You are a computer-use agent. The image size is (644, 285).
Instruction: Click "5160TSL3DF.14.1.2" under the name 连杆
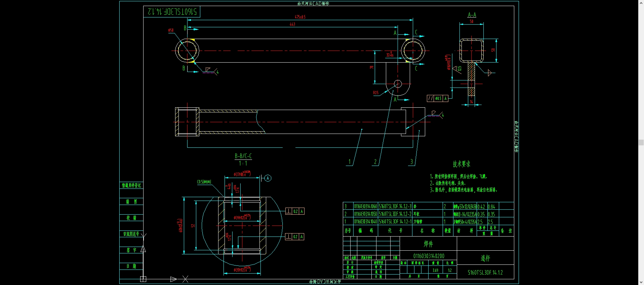(x=485, y=273)
